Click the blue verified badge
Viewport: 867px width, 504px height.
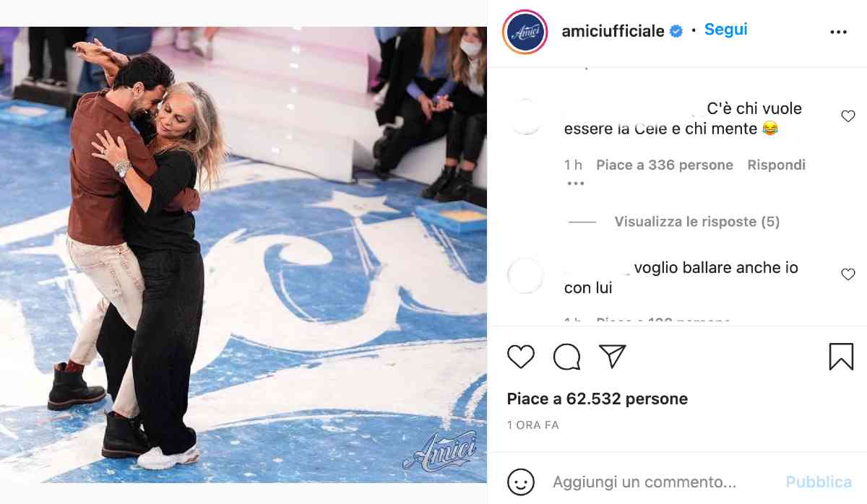click(x=676, y=31)
